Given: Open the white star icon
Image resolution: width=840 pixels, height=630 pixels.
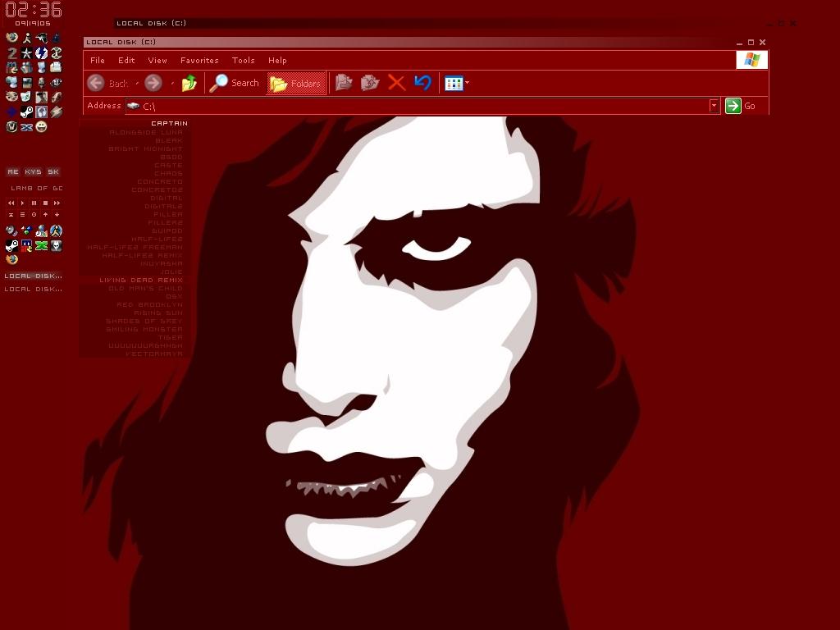Looking at the screenshot, I should point(27,53).
